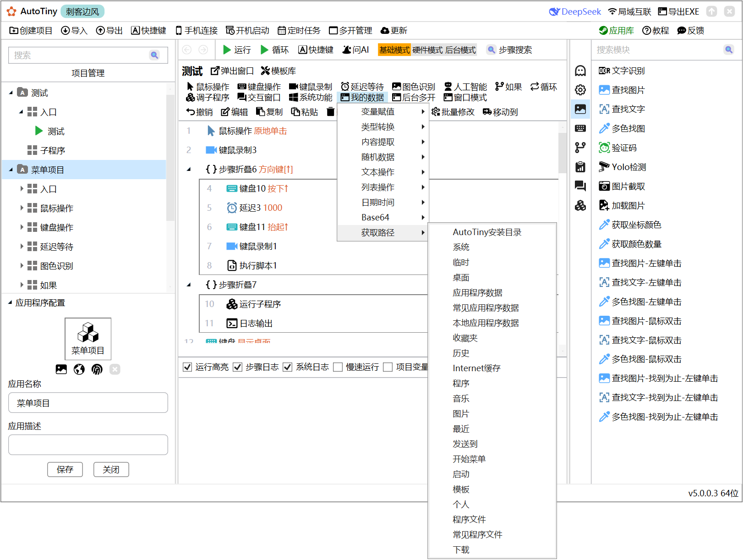Collapse the 菜单项目 project tree node
This screenshot has height=560, width=743.
(x=11, y=170)
